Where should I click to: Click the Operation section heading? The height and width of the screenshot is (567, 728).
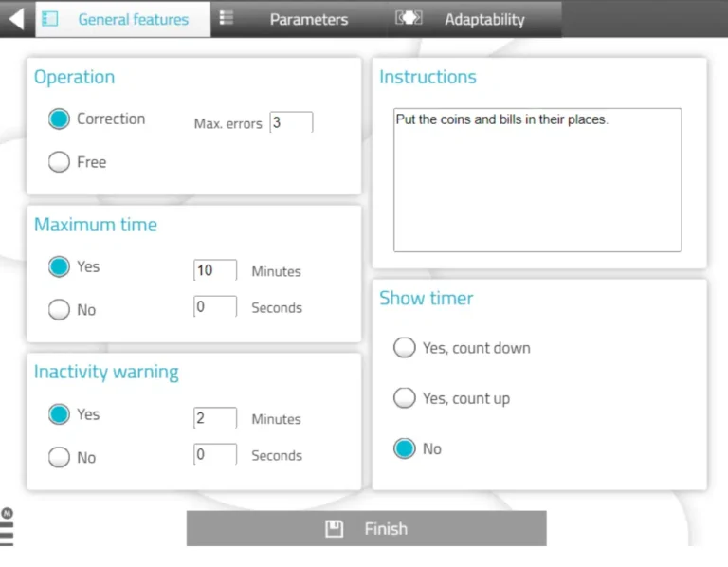pos(74,77)
